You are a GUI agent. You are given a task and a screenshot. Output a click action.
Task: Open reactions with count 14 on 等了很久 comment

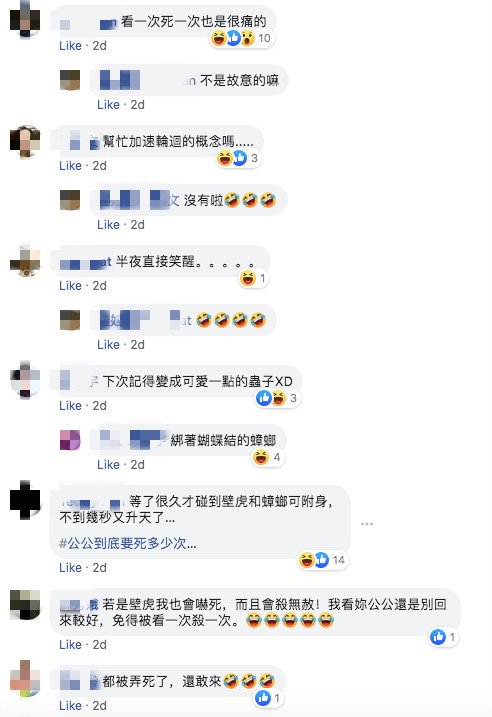point(322,560)
